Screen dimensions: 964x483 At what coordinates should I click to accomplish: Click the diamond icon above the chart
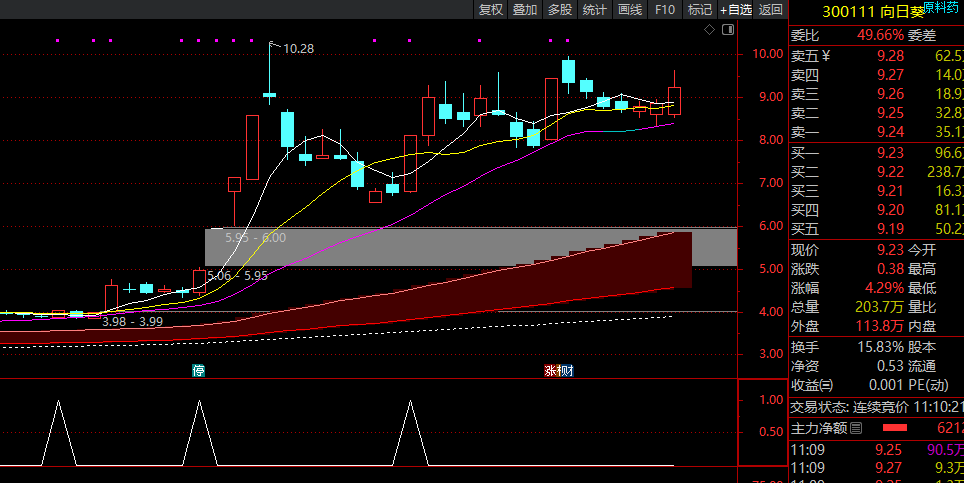pyautogui.click(x=709, y=29)
